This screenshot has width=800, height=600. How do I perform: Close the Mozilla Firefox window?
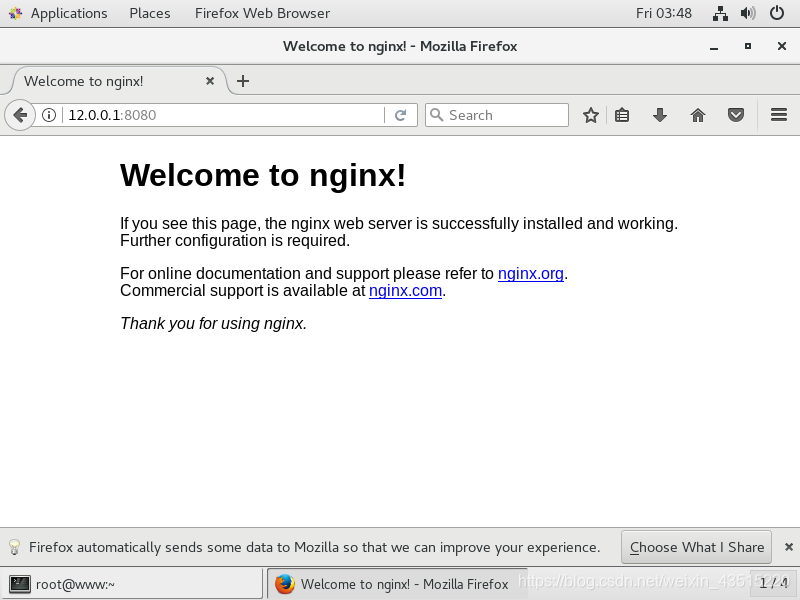[782, 46]
